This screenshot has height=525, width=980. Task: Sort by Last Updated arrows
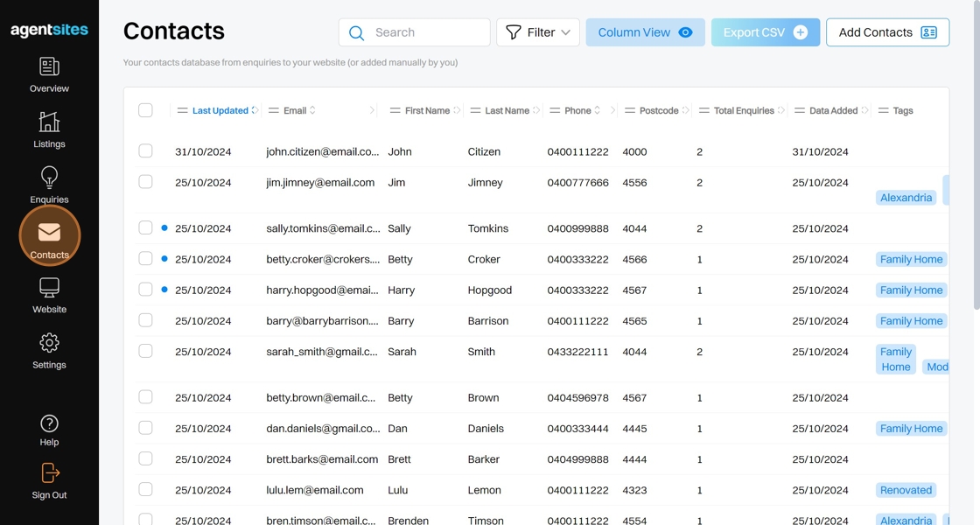pos(255,110)
